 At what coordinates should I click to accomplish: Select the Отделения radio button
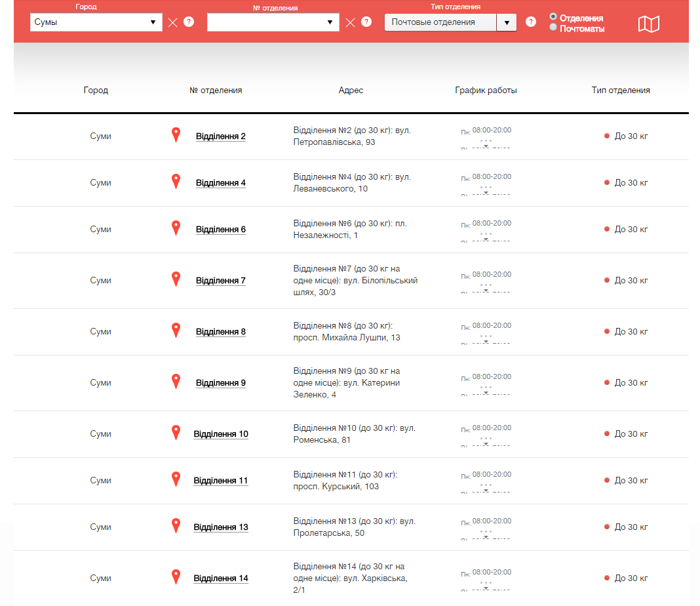(553, 17)
